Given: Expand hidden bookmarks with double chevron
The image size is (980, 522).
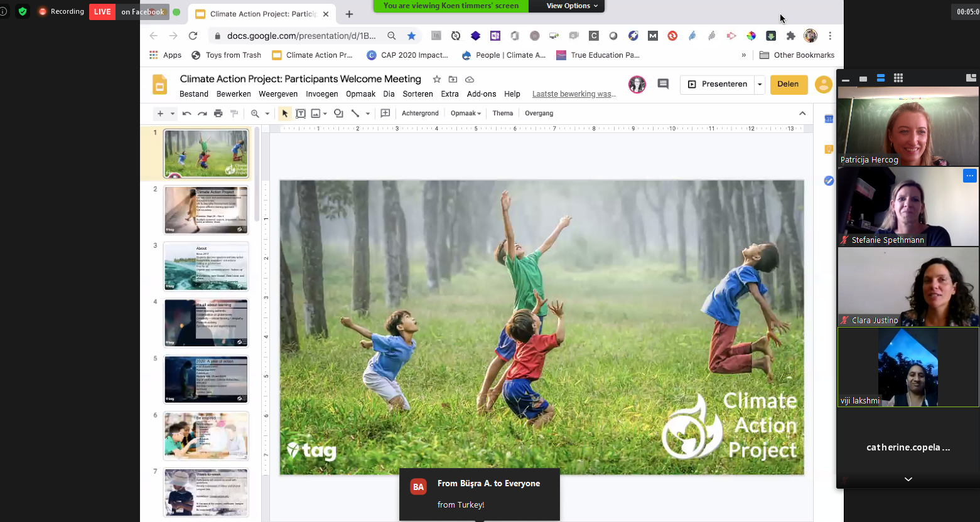Looking at the screenshot, I should (744, 55).
